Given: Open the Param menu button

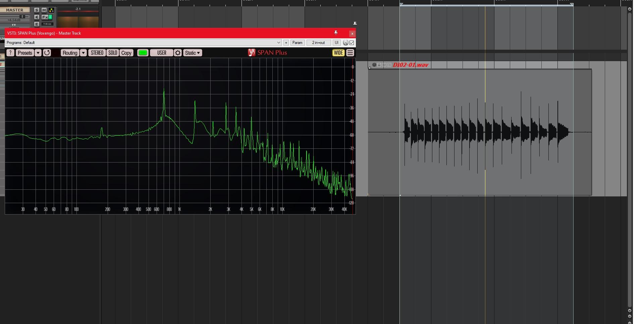Looking at the screenshot, I should [x=297, y=43].
